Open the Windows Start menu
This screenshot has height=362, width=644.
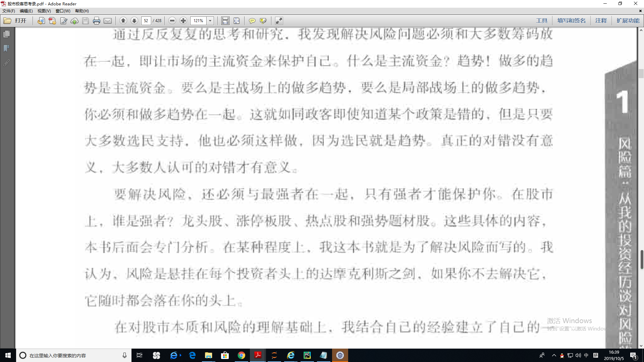tap(8, 355)
